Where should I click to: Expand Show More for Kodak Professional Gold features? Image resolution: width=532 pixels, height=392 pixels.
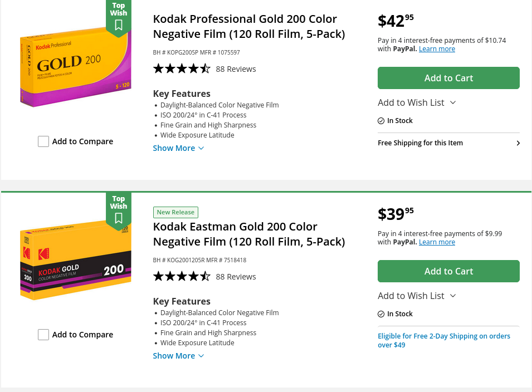(x=178, y=148)
